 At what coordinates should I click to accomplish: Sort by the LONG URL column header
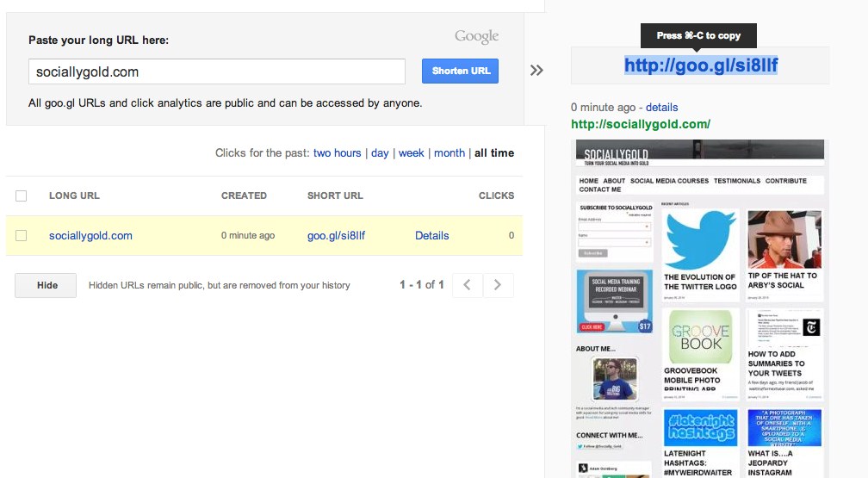click(x=74, y=196)
